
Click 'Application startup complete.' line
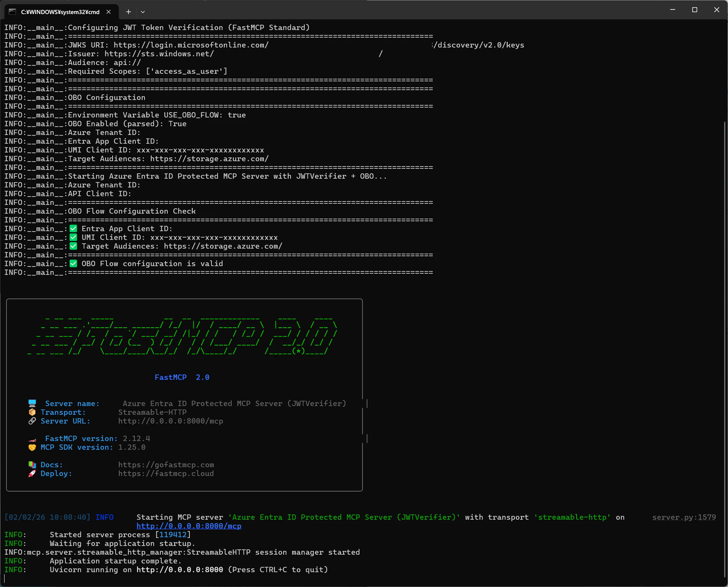[x=93, y=561]
